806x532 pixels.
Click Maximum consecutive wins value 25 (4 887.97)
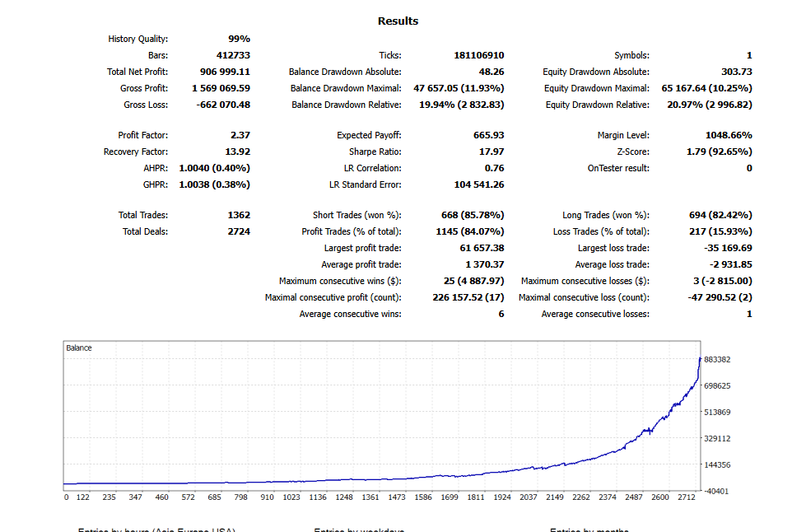473,281
